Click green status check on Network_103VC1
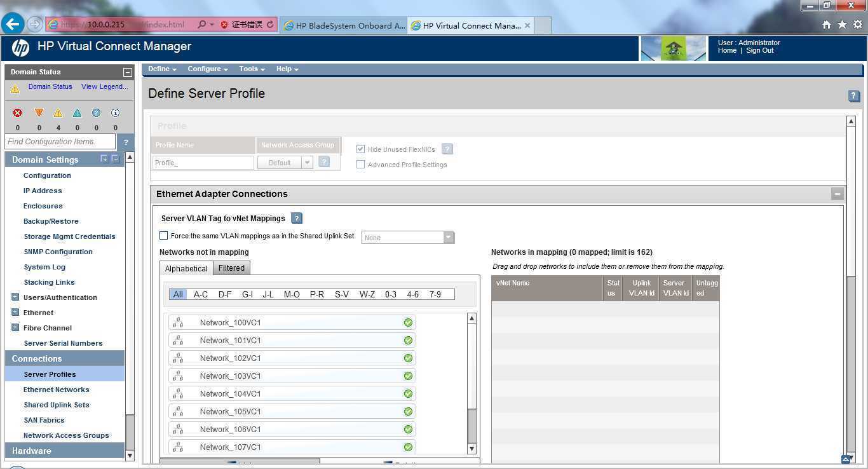This screenshot has width=868, height=469. click(x=408, y=376)
